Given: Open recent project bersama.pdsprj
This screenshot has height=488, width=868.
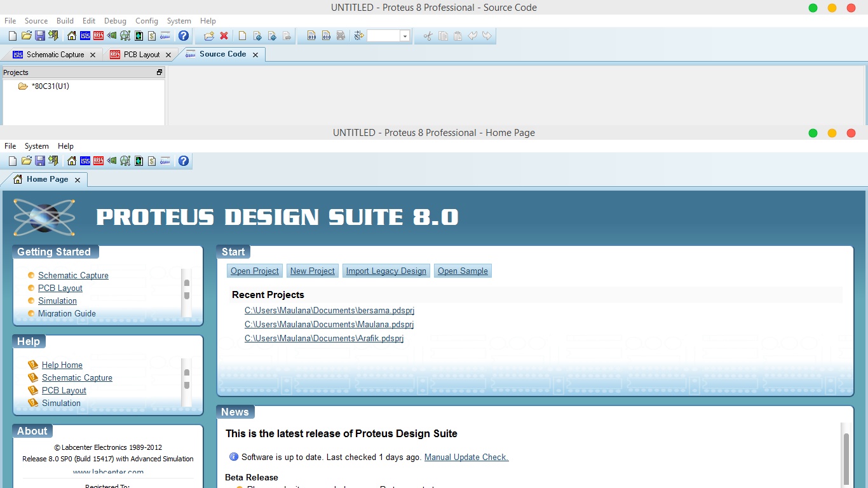Looking at the screenshot, I should click(329, 311).
